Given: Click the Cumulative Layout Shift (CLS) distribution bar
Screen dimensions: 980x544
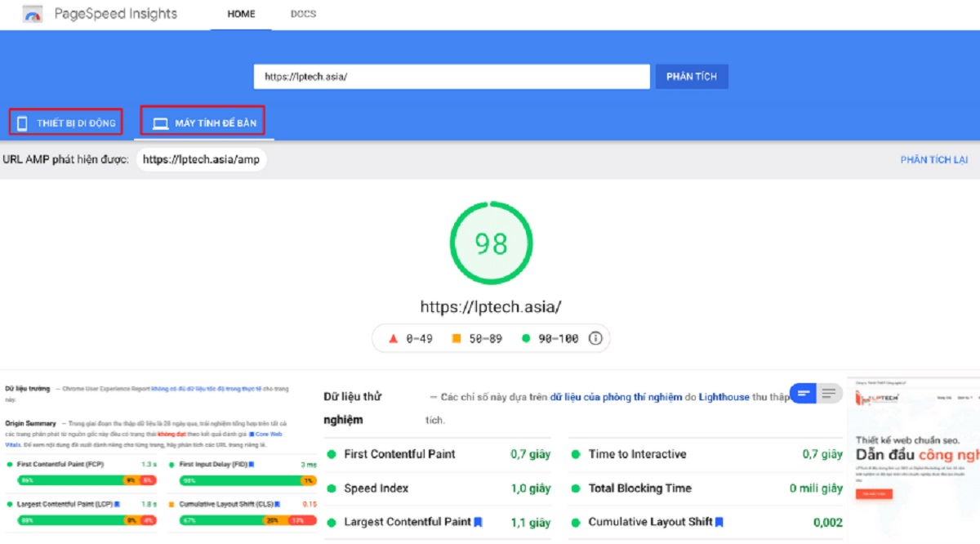Looking at the screenshot, I should click(x=247, y=520).
